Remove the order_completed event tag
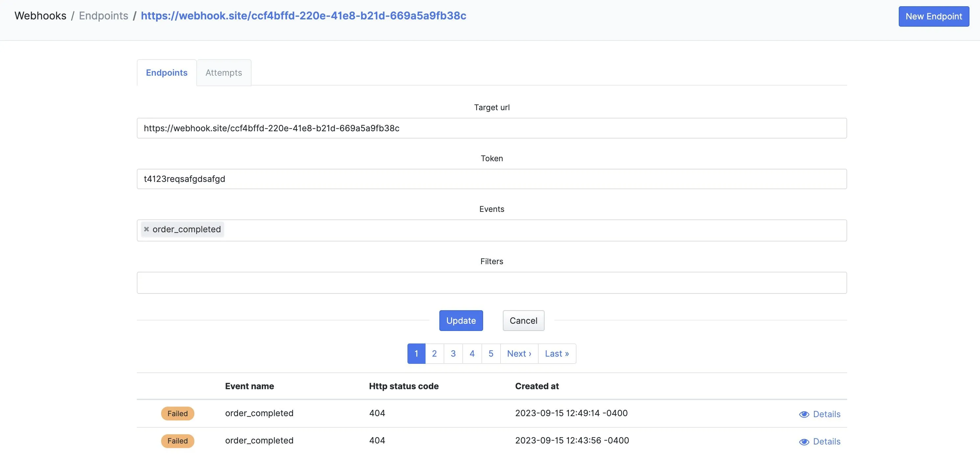The image size is (980, 454). [x=146, y=229]
